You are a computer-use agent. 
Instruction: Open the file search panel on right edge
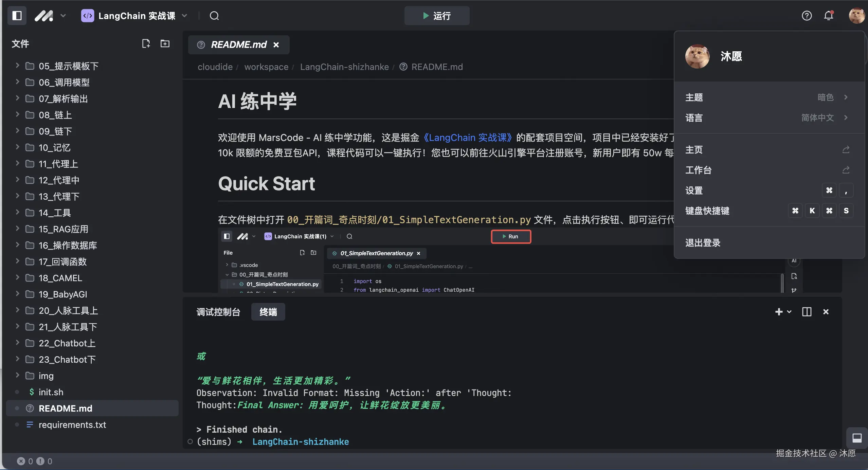click(794, 276)
